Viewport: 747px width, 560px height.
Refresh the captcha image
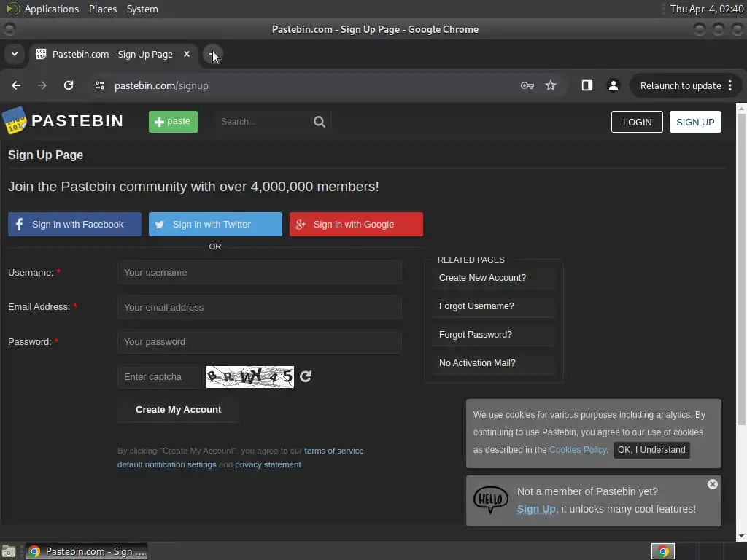click(x=306, y=377)
